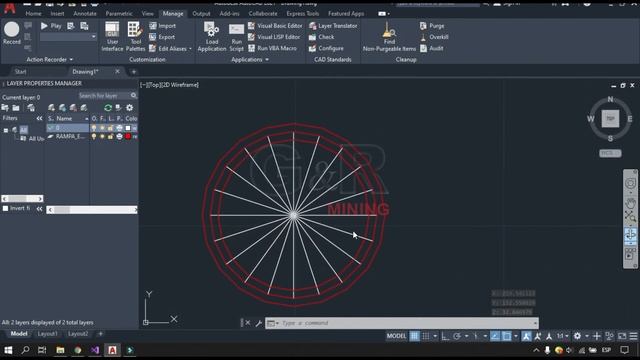Switch to Layout1 tab
The image size is (640, 360).
point(47,334)
